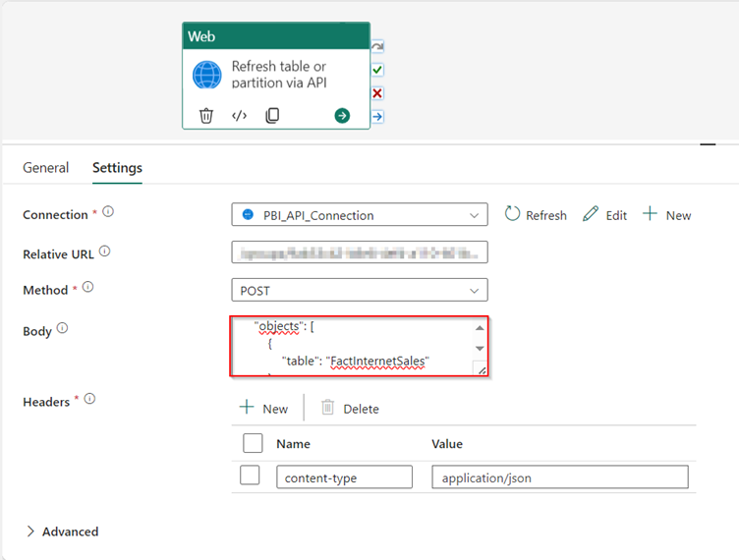This screenshot has width=739, height=560.
Task: View code of the Web activity
Action: (240, 115)
